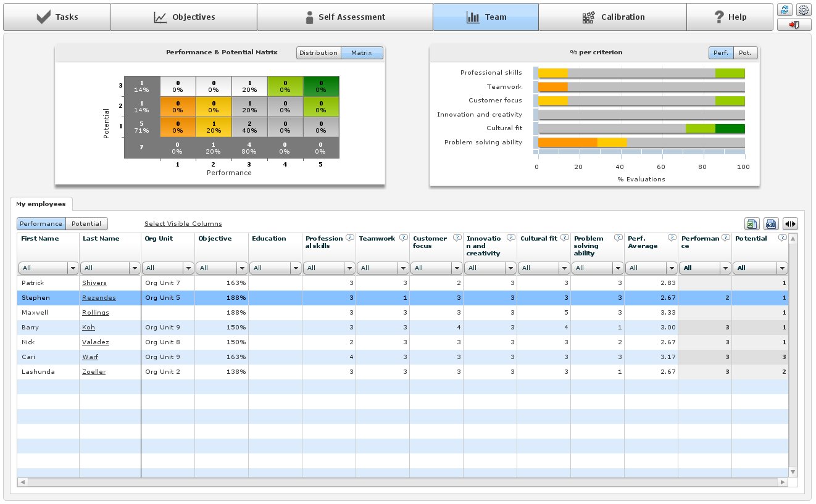Open the Koh last name link

(89, 328)
